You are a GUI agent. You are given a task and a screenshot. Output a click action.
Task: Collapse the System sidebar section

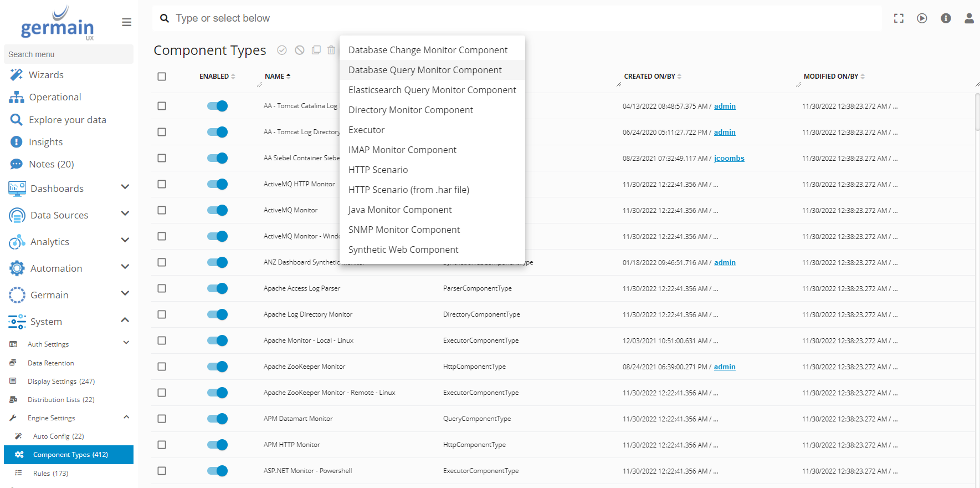pos(125,321)
